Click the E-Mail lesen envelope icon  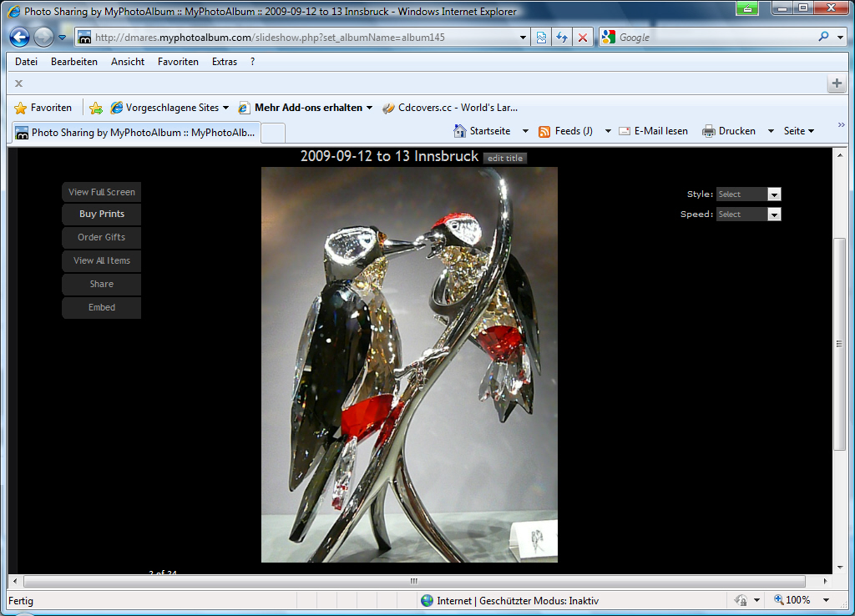point(625,131)
